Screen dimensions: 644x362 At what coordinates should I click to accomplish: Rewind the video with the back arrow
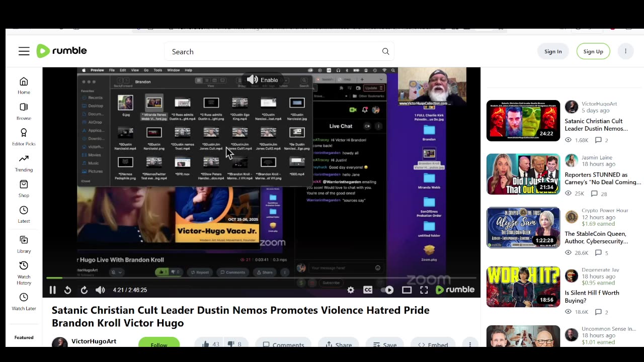click(x=68, y=290)
